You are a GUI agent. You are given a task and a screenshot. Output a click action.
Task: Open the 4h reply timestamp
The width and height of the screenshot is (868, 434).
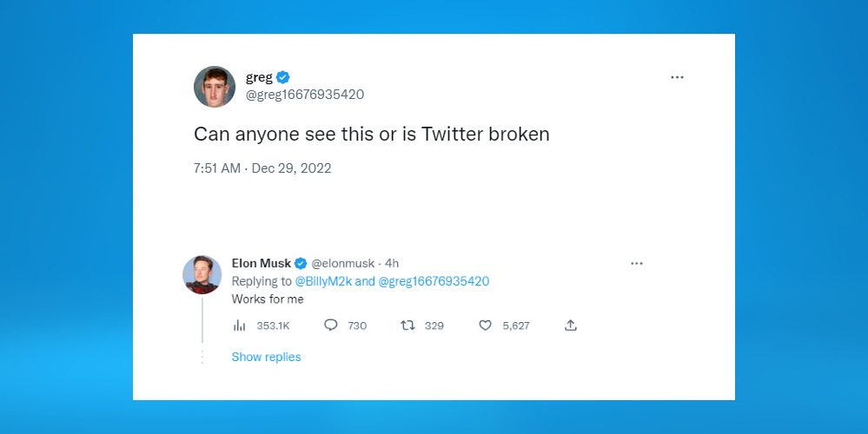click(392, 264)
